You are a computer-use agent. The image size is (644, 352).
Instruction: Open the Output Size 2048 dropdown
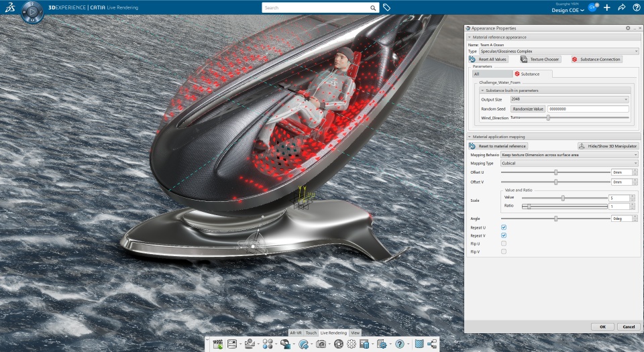[570, 99]
